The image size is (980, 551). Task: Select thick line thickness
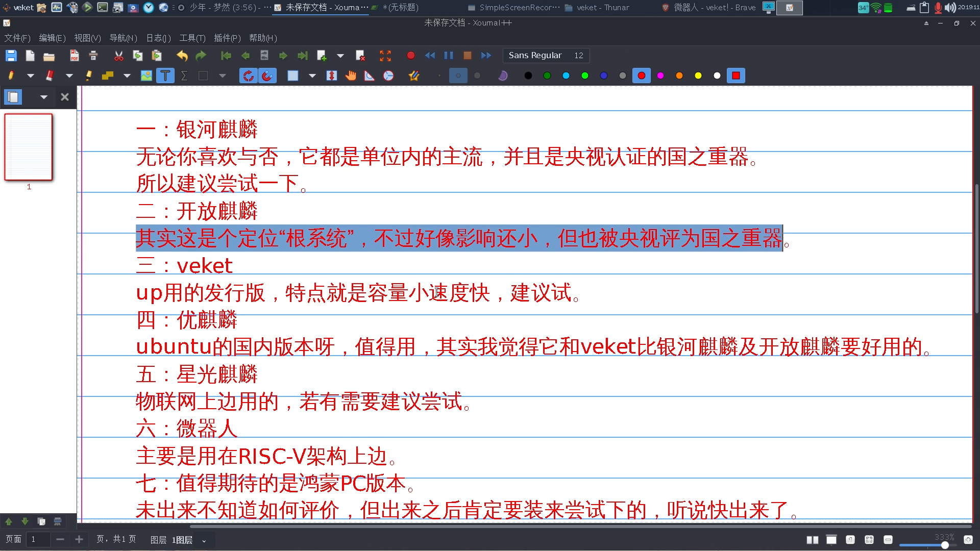(477, 76)
